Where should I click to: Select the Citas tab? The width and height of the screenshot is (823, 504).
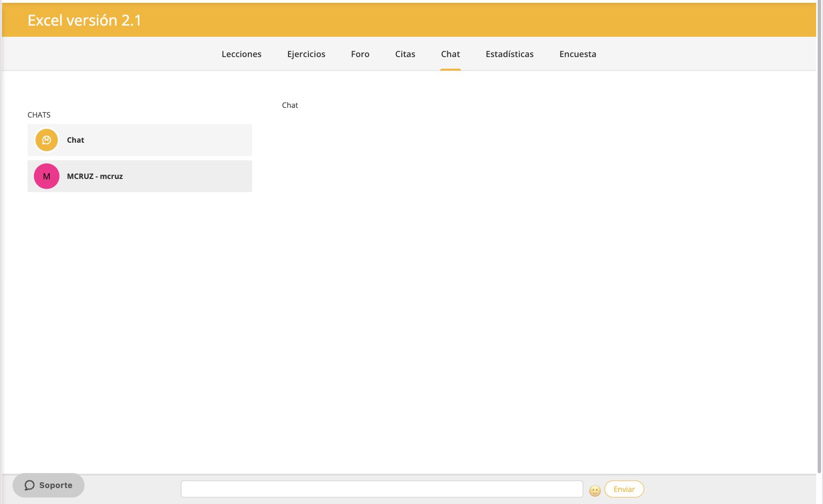tap(405, 54)
